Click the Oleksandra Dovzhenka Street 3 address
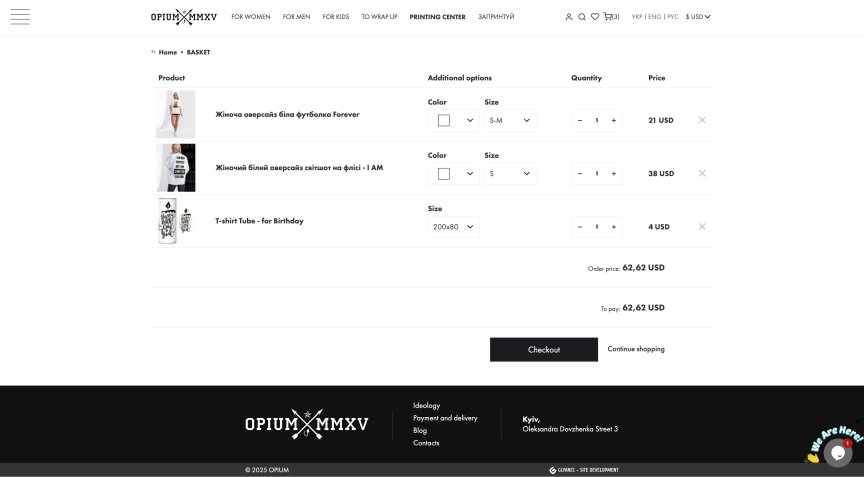The height and width of the screenshot is (477, 864). click(570, 429)
